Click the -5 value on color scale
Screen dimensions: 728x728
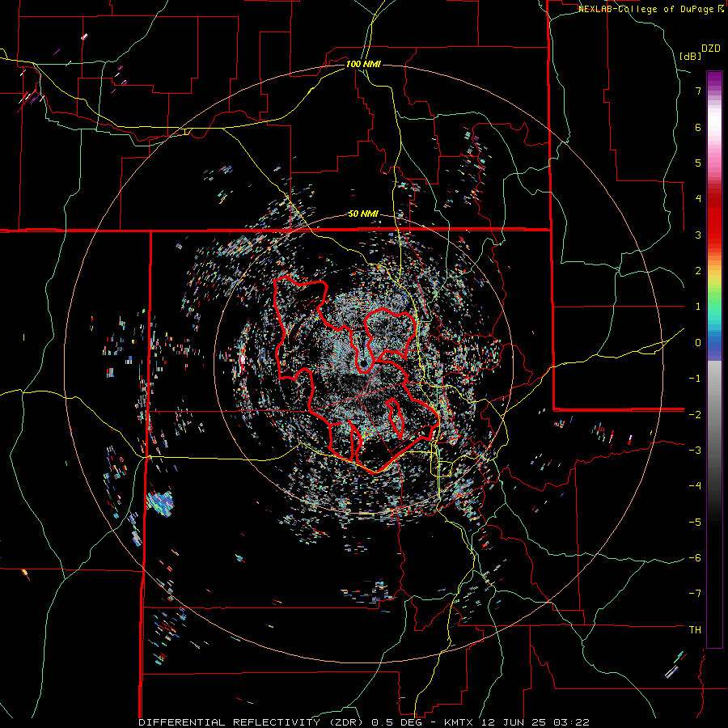tap(695, 522)
